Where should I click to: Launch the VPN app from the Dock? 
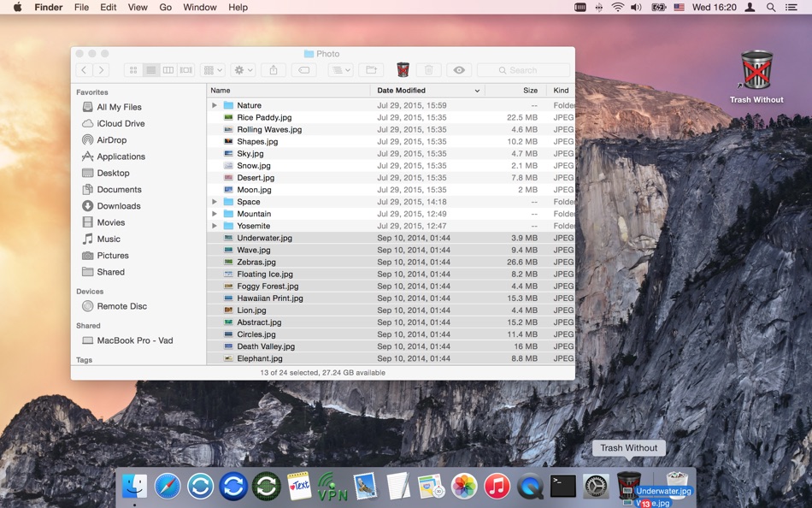(332, 489)
